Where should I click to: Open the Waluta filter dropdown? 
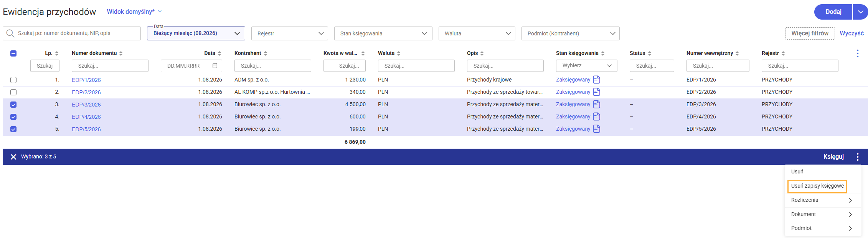tap(477, 33)
